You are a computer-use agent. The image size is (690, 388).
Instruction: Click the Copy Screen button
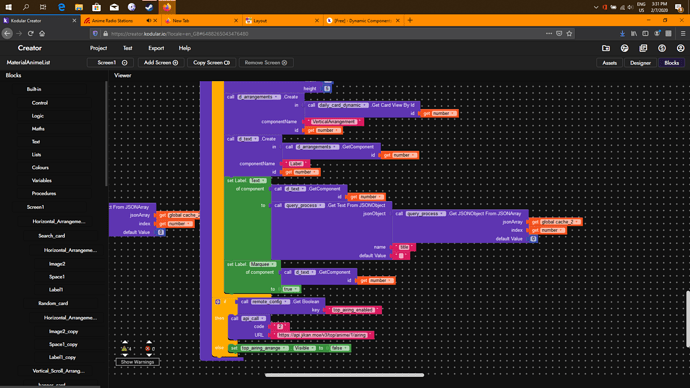coord(212,62)
